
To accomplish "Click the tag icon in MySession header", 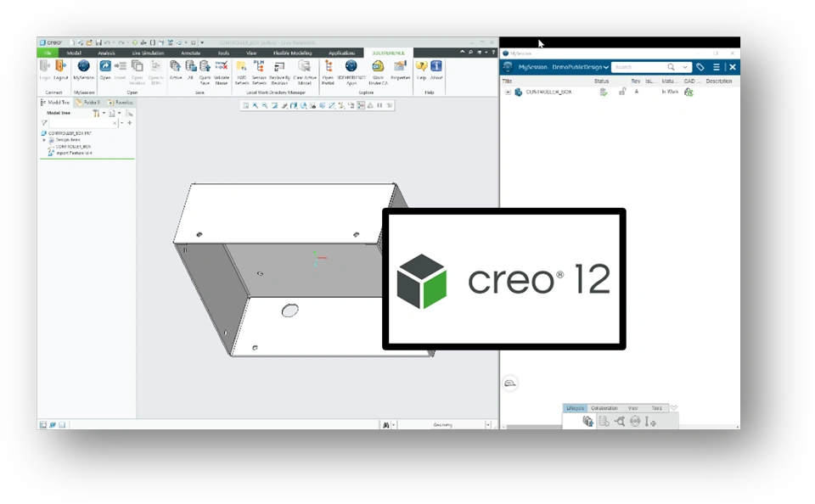I will 700,67.
